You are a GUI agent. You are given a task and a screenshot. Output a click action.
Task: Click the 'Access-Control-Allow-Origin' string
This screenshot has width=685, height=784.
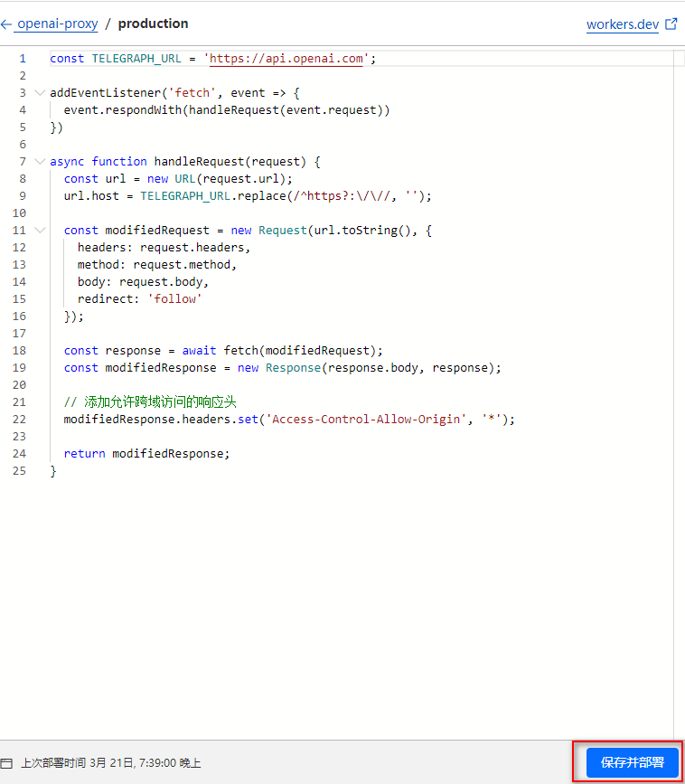pyautogui.click(x=366, y=419)
